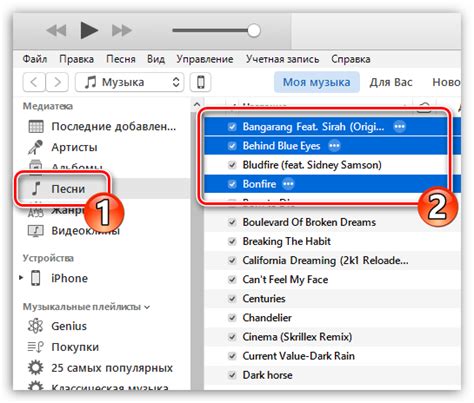This screenshot has width=474, height=403.
Task: Select Артисты in the sidebar
Action: (x=74, y=147)
